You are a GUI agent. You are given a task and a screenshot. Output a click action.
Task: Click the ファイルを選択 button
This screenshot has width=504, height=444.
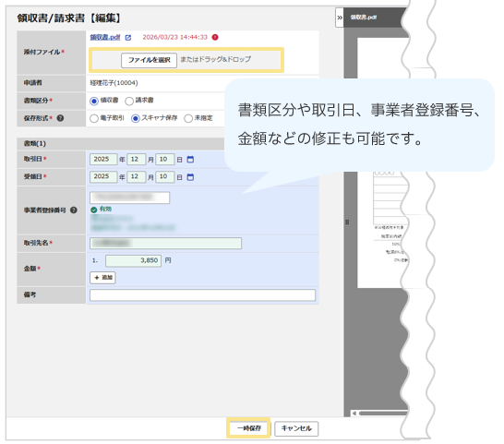149,60
